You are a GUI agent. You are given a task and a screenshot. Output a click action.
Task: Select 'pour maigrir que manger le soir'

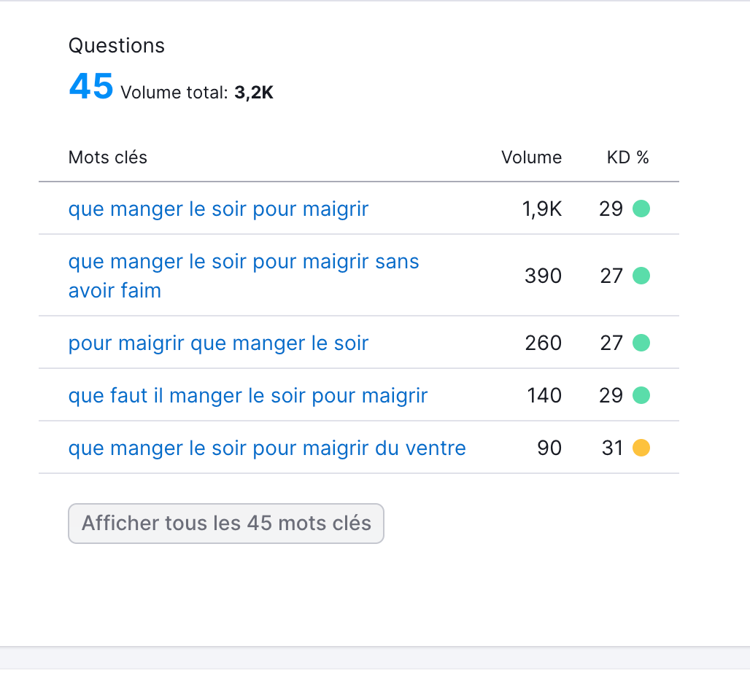pos(218,343)
